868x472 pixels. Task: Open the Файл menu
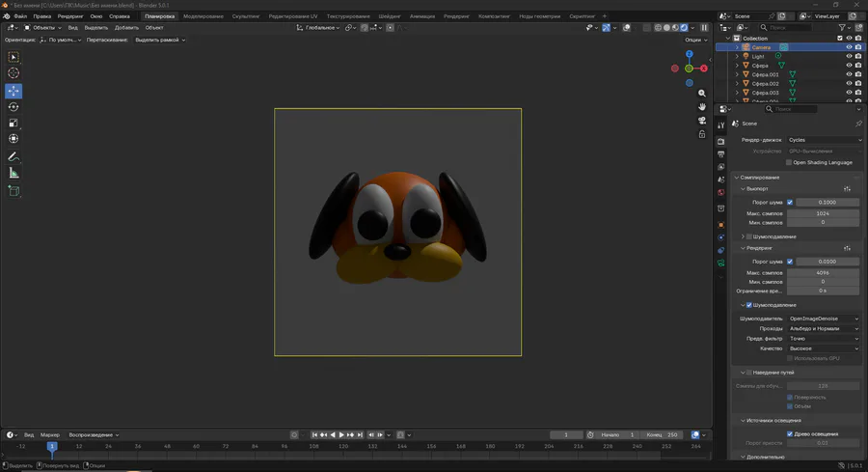coord(20,16)
